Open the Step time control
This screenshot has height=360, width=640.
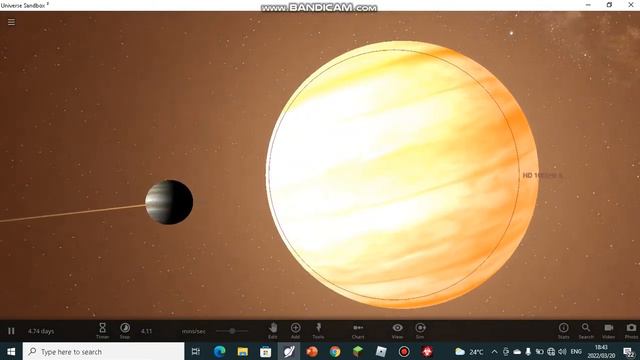(125, 331)
